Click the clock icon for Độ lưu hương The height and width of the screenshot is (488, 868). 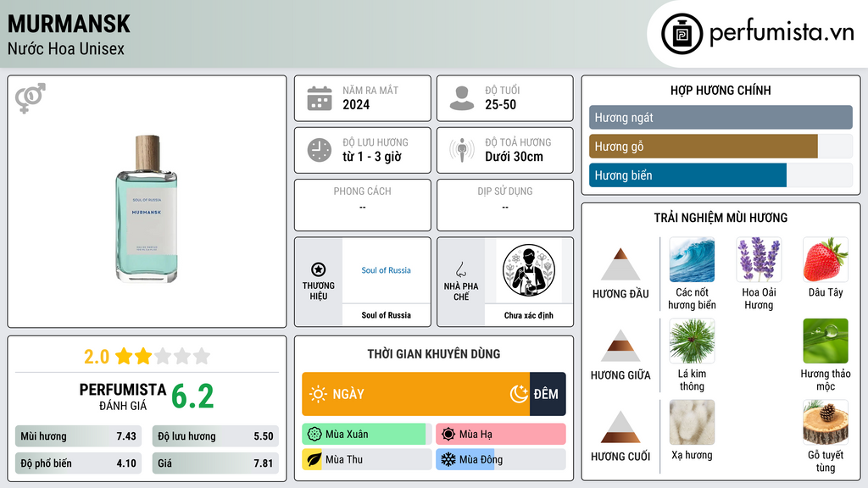320,150
